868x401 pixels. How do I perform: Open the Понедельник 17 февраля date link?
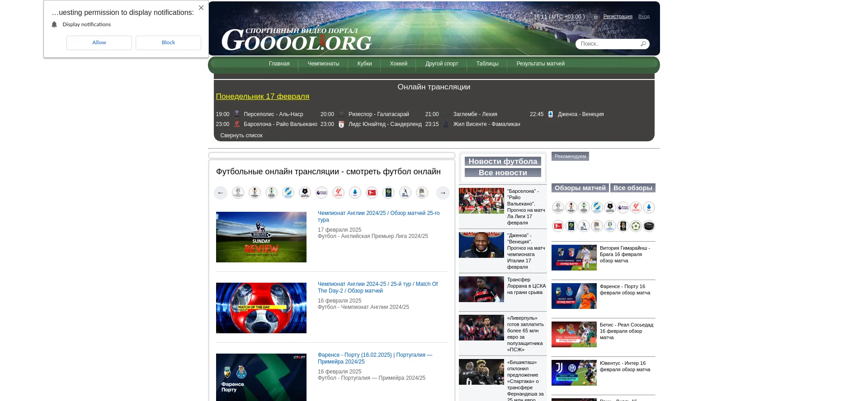(x=262, y=96)
